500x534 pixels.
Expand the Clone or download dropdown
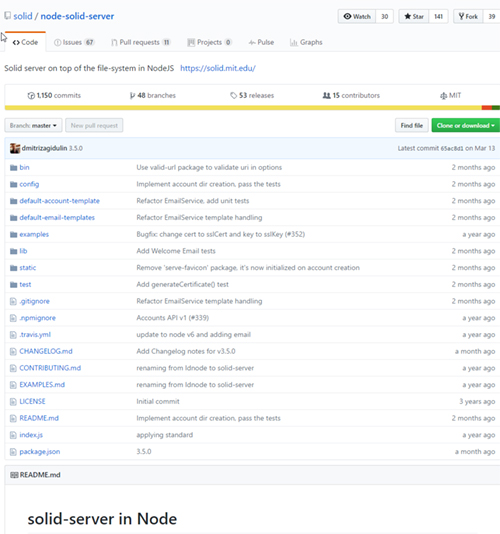[x=465, y=125]
